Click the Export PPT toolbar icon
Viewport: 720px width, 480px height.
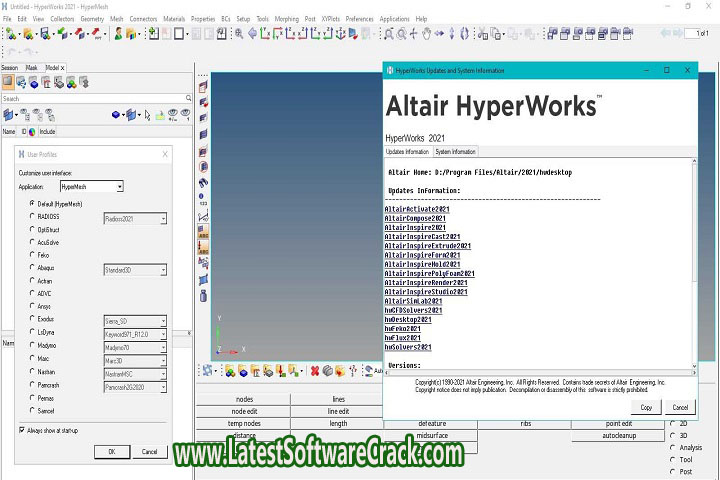97,34
